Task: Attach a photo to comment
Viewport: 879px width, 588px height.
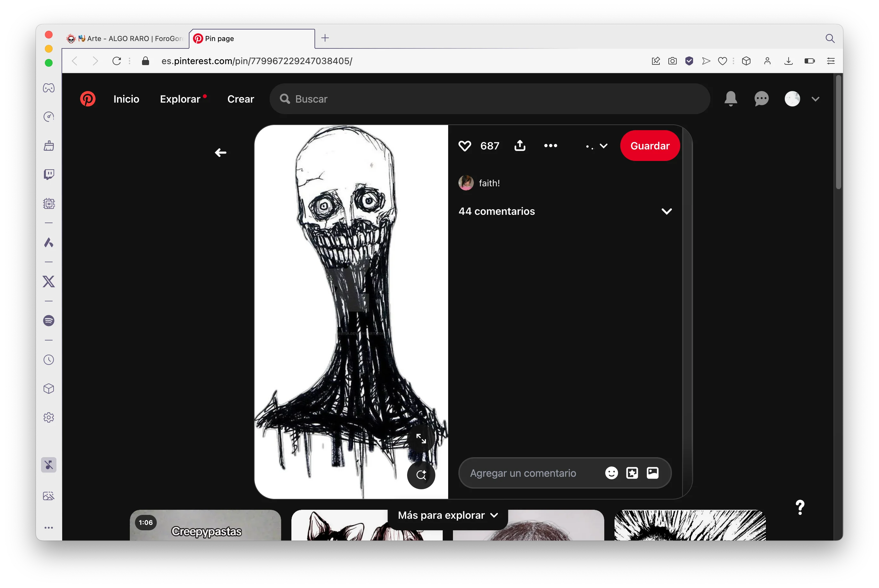Action: tap(653, 473)
